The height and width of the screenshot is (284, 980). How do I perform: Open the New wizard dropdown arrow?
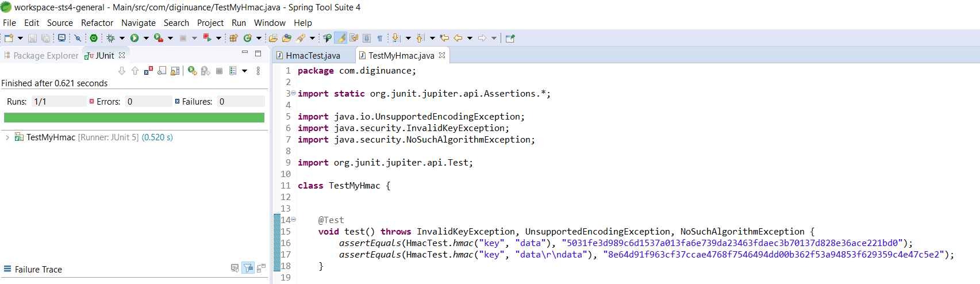coord(21,38)
